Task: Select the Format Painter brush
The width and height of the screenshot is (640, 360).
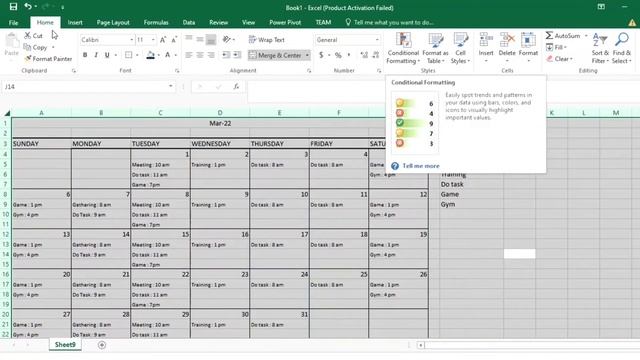Action: point(48,59)
